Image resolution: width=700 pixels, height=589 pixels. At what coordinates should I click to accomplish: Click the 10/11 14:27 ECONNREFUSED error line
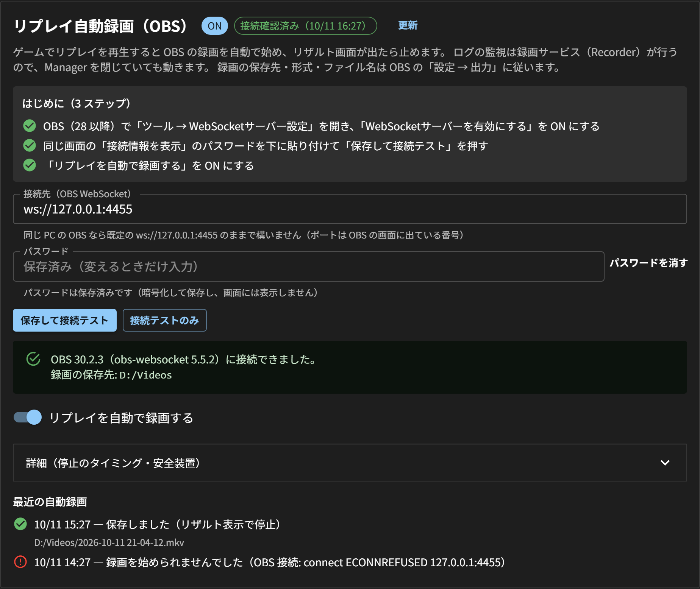click(x=269, y=562)
